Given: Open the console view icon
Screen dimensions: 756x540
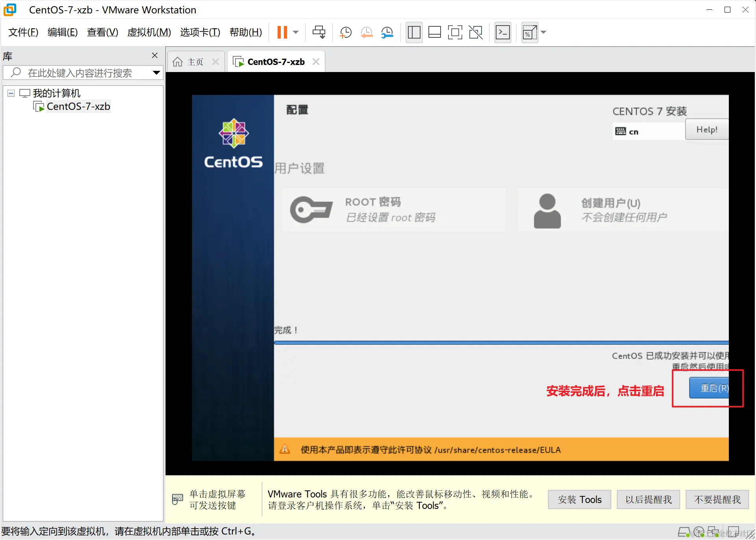Looking at the screenshot, I should point(503,32).
